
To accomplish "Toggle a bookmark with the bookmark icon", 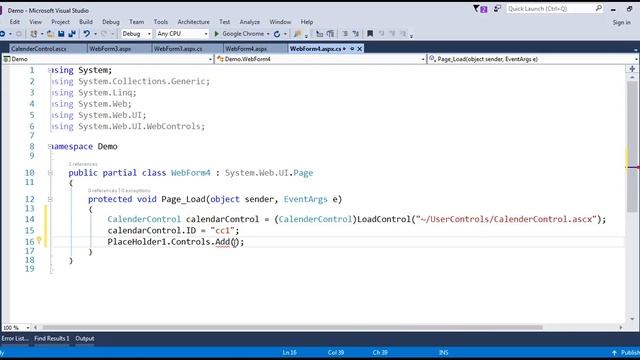I will [370, 34].
